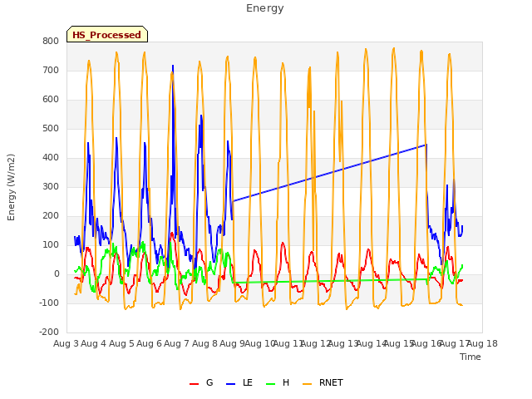Screen dimensions: 532x399
Task: Click the flat green H gap line
Action: pos(330,281)
